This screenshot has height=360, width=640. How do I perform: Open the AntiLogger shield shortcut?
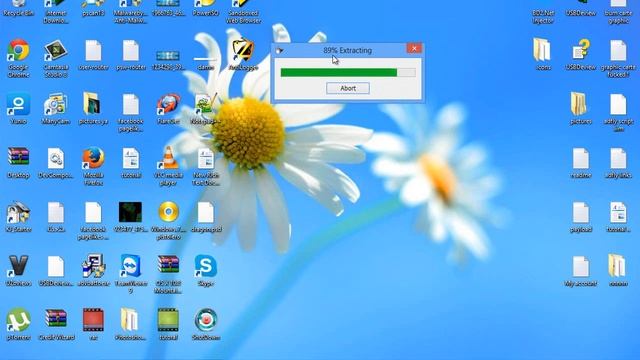click(243, 55)
